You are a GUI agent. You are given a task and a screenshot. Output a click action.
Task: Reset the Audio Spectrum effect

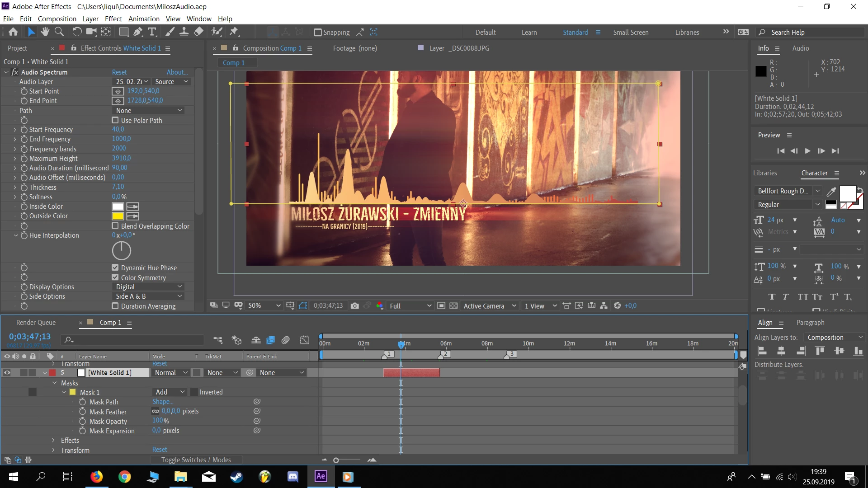[119, 72]
